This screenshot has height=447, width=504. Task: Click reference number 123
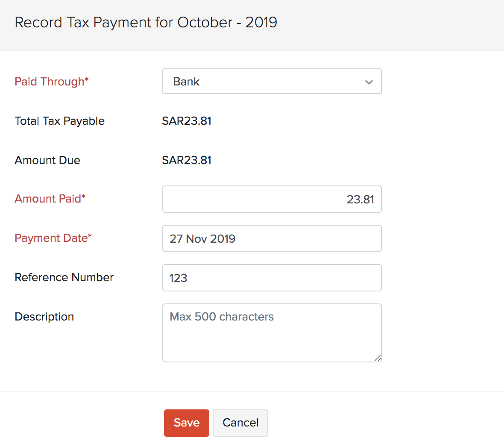178,278
